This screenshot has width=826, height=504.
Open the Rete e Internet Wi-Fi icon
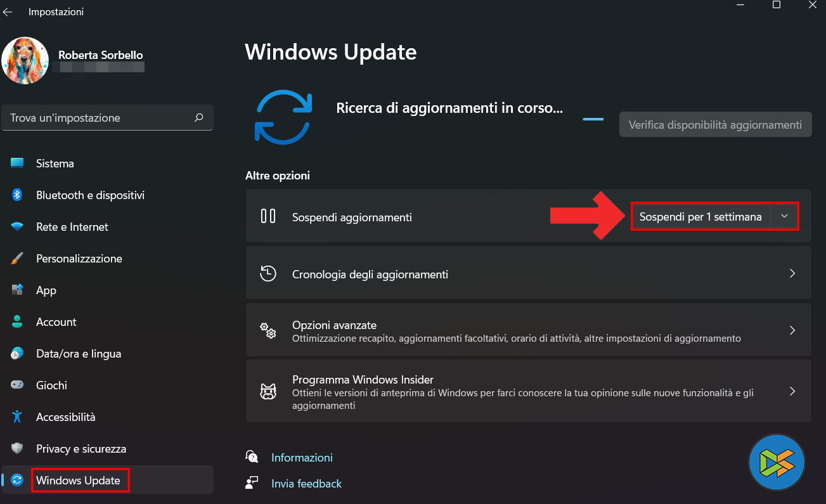pyautogui.click(x=17, y=227)
